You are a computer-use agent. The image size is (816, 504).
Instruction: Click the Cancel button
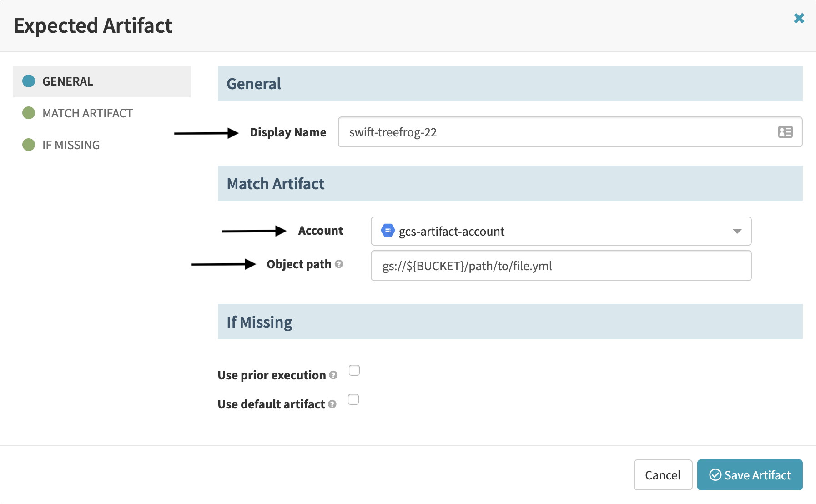[x=663, y=475]
